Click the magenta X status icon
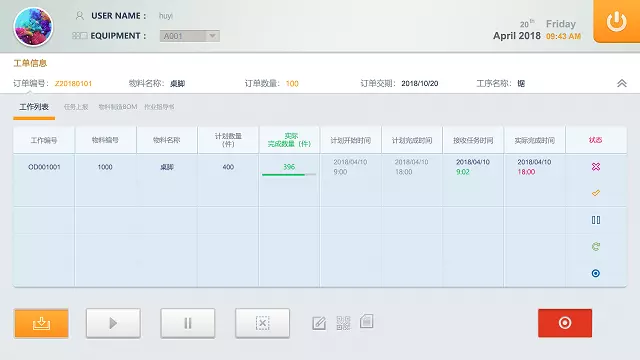This screenshot has height=360, width=640. click(596, 167)
